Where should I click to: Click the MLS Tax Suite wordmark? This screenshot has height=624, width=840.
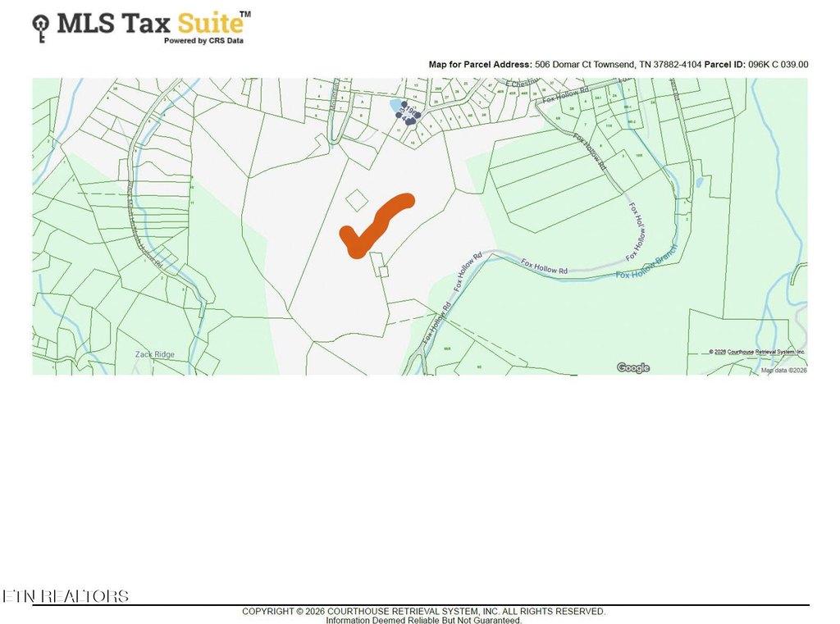pyautogui.click(x=153, y=23)
